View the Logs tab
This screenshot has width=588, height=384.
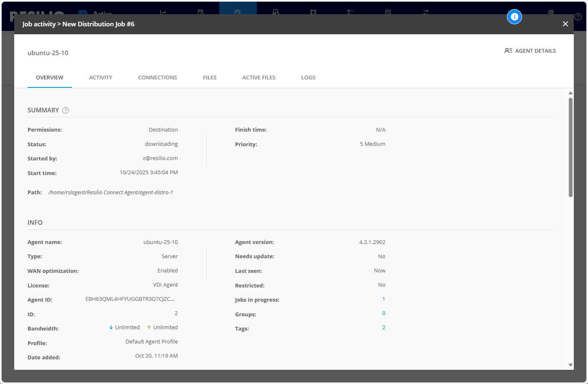[308, 78]
